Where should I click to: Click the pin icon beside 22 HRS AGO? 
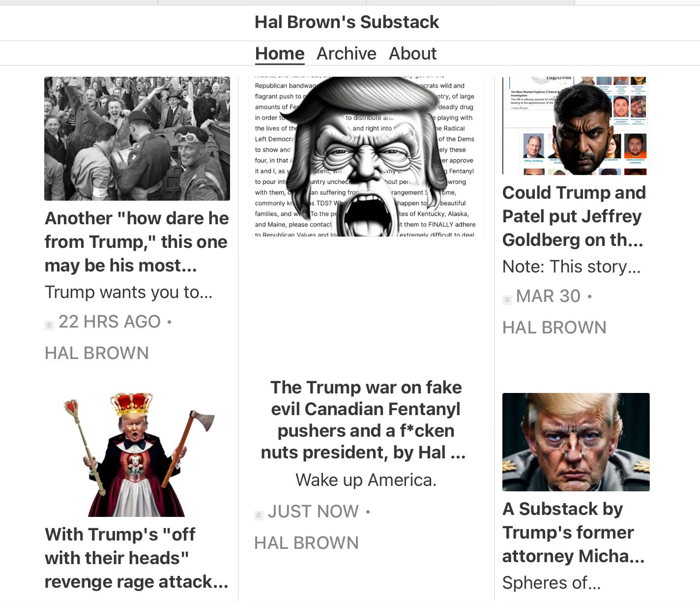point(49,325)
